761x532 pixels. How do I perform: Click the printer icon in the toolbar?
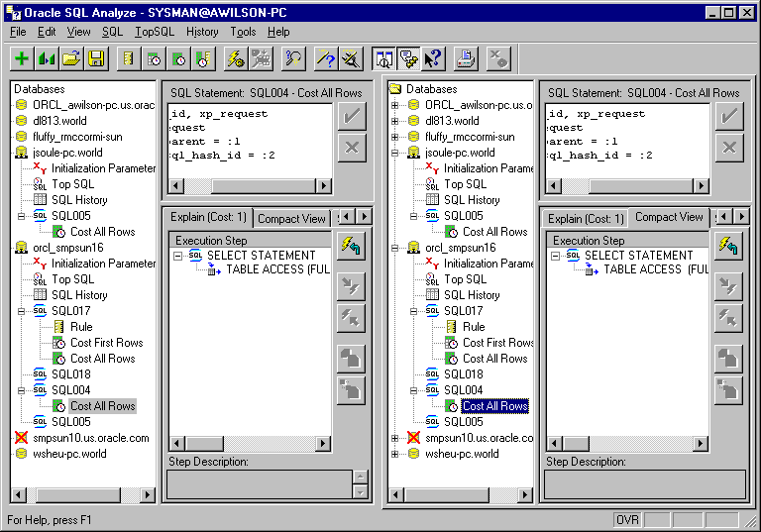pos(465,58)
